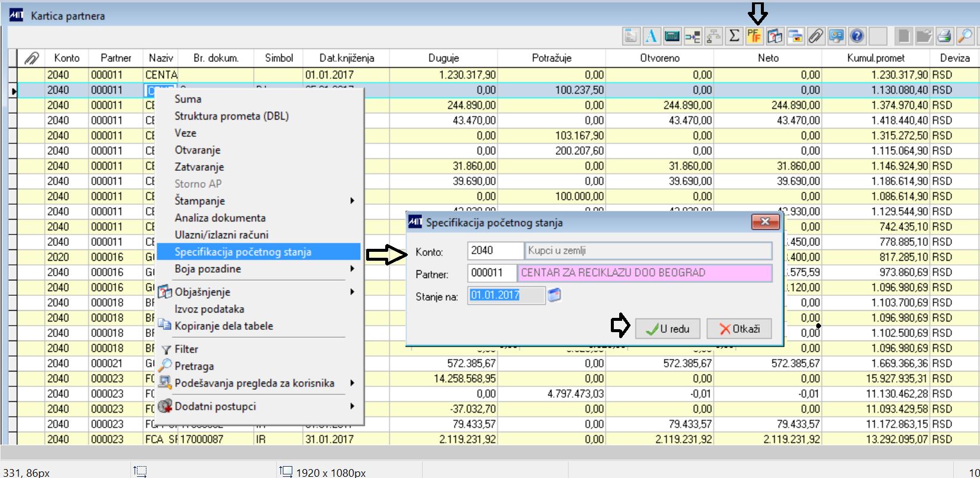
Task: Click the paperclip attachments toolbar icon
Action: (x=816, y=37)
